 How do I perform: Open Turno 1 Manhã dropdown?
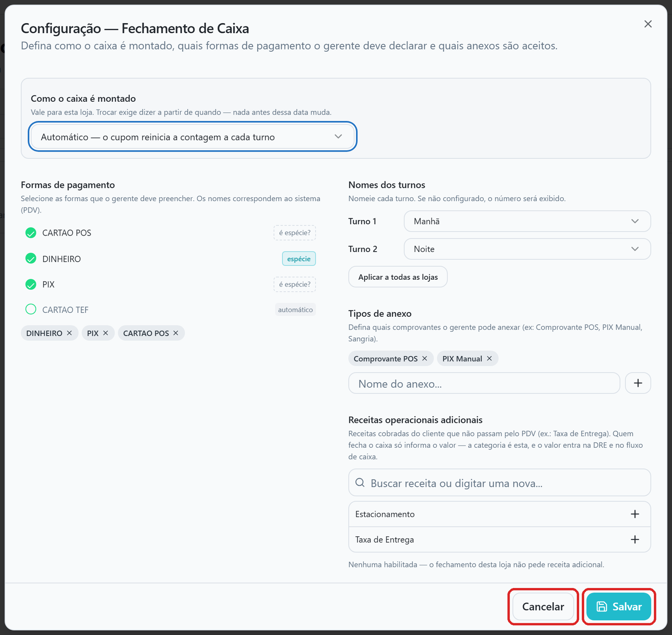click(x=527, y=221)
